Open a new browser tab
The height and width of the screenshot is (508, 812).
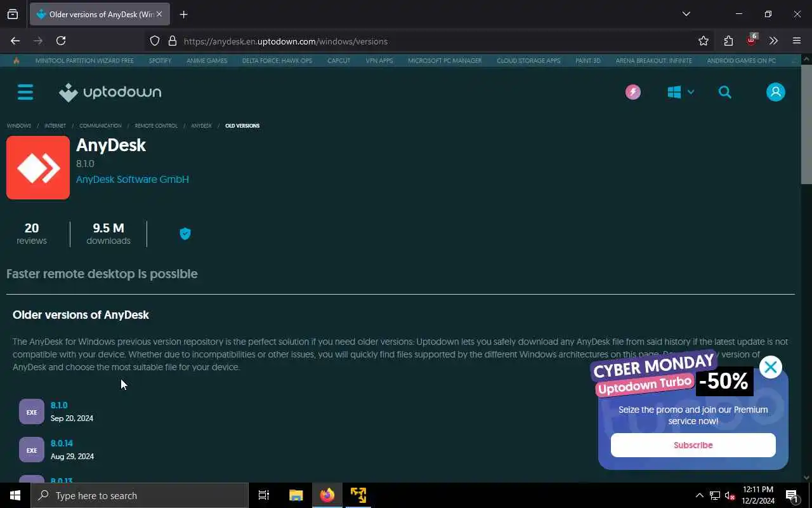(183, 14)
